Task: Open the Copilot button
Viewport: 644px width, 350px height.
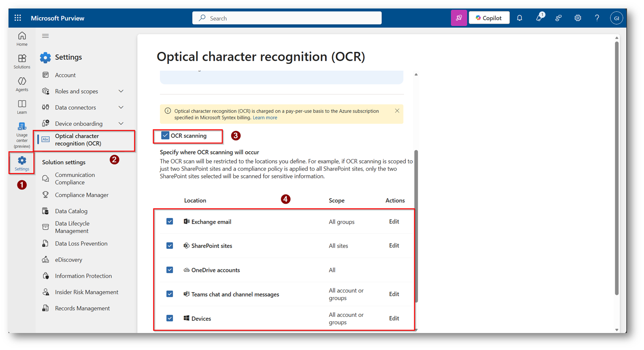Action: (x=489, y=18)
